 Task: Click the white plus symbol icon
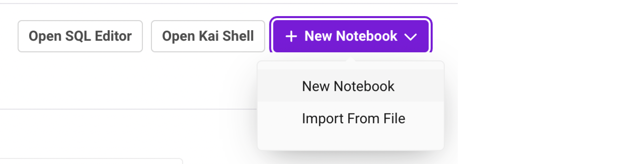pos(291,36)
